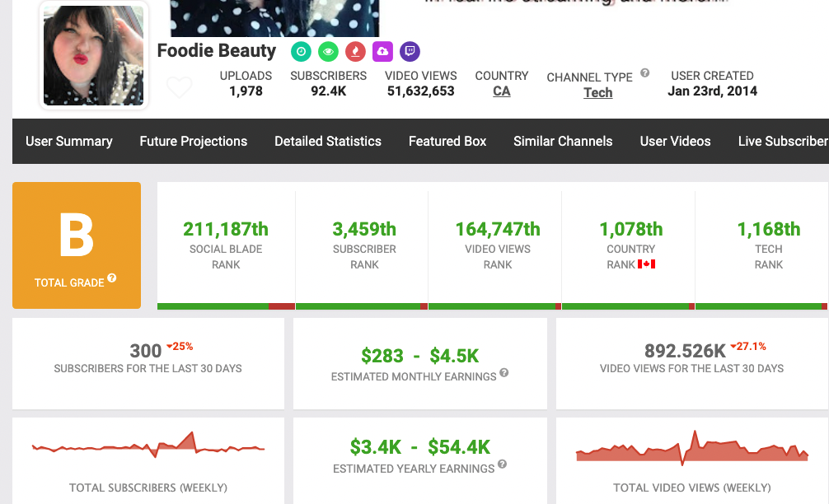Open the polka-dot channel banner image
Viewport: 829px width, 504px height.
[x=274, y=18]
